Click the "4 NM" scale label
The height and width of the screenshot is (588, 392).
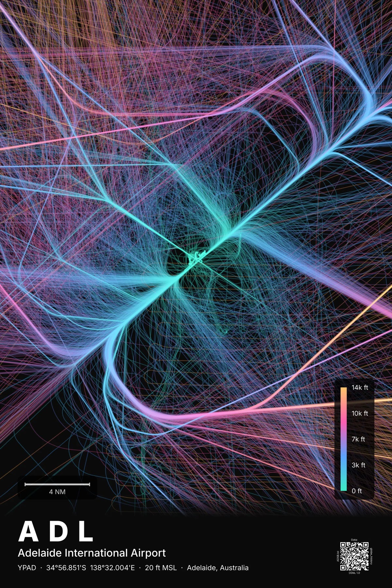[x=57, y=492]
